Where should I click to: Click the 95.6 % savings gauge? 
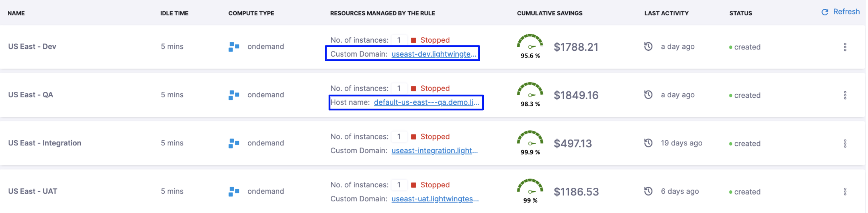click(530, 43)
